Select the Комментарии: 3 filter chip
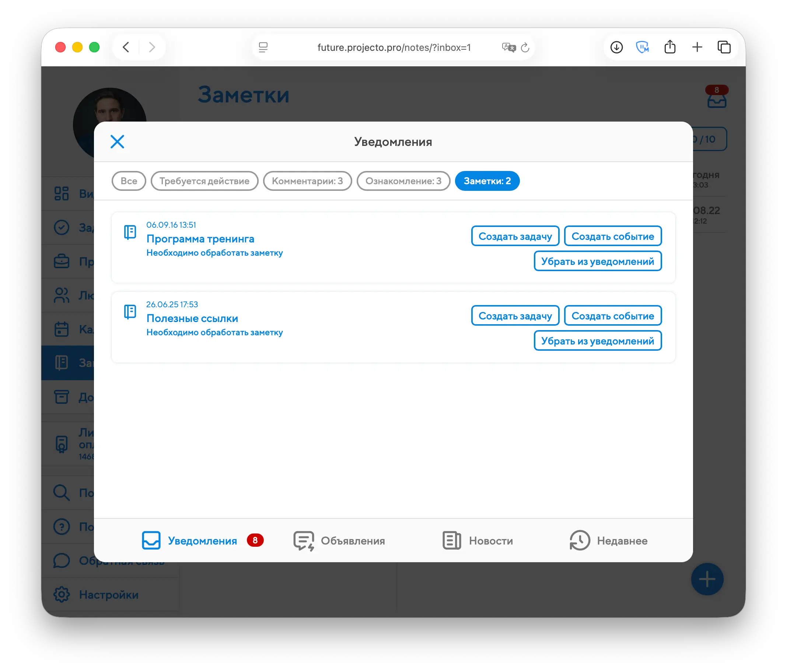This screenshot has height=672, width=787. tap(307, 181)
